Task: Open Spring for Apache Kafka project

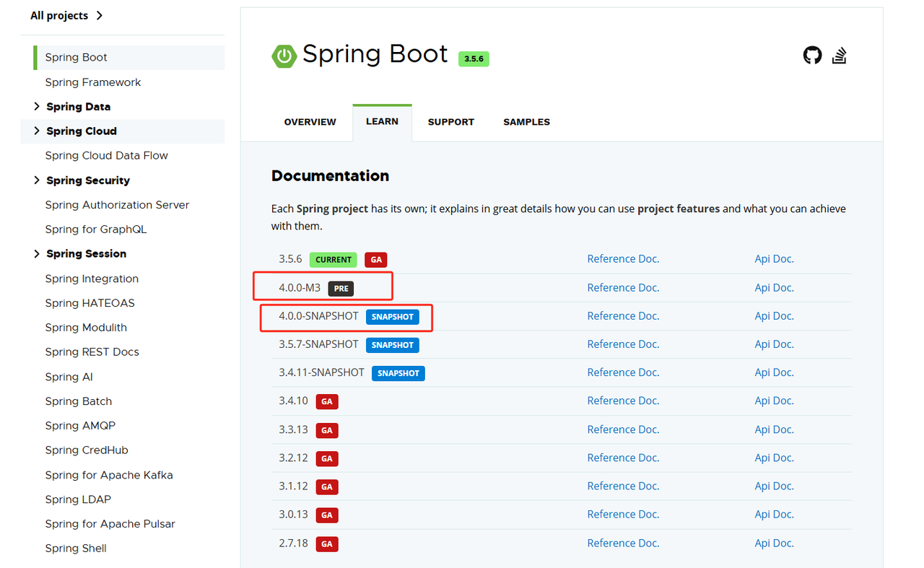Action: (x=109, y=475)
